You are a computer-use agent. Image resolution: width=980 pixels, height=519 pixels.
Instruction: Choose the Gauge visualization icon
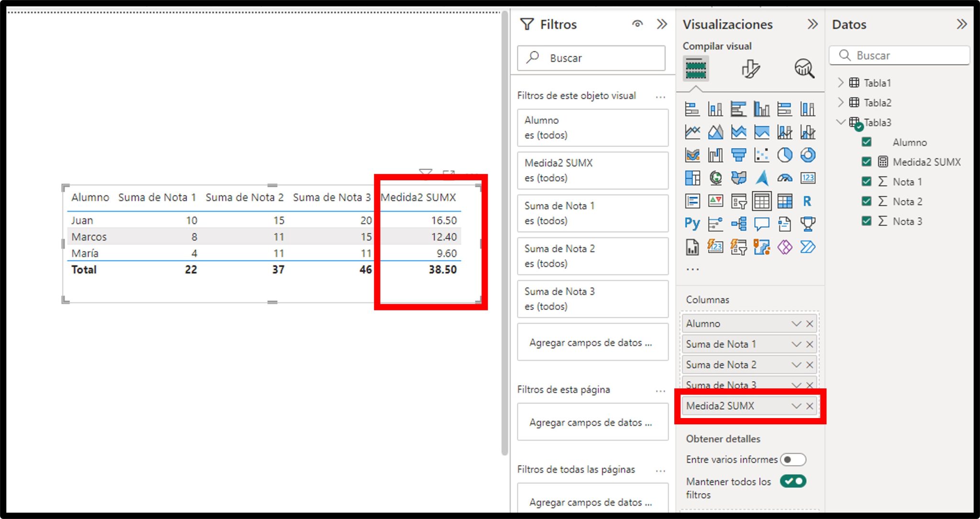(x=784, y=178)
